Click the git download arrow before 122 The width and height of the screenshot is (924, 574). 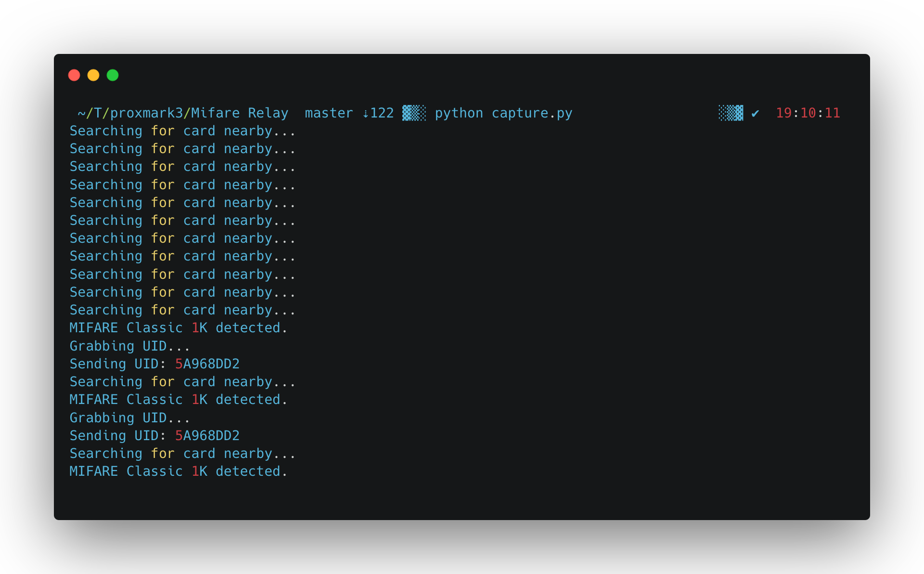tap(365, 114)
